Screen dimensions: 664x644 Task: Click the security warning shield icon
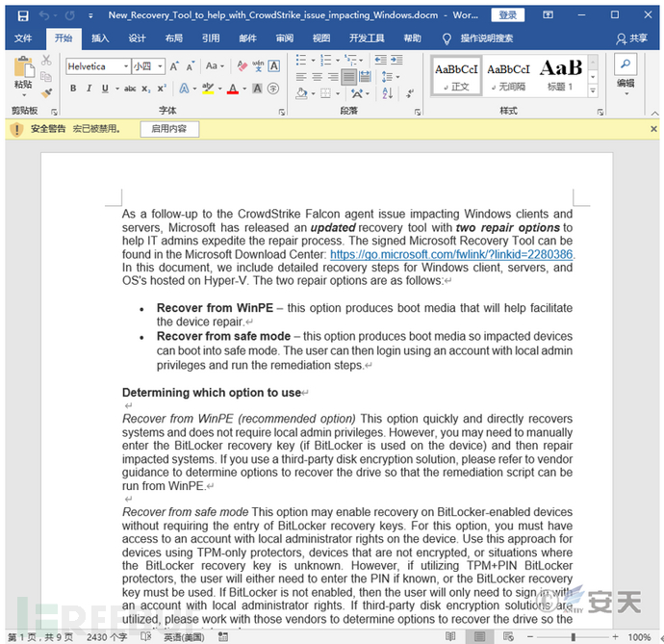click(16, 129)
